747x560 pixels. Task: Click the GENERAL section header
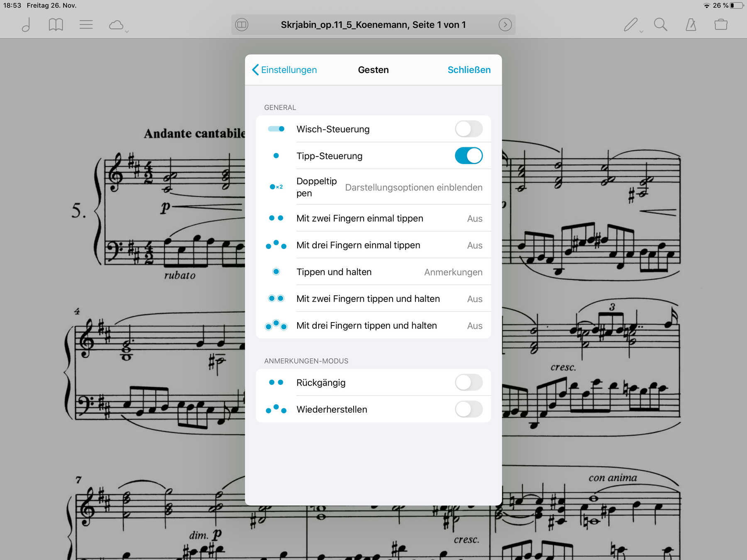[280, 108]
